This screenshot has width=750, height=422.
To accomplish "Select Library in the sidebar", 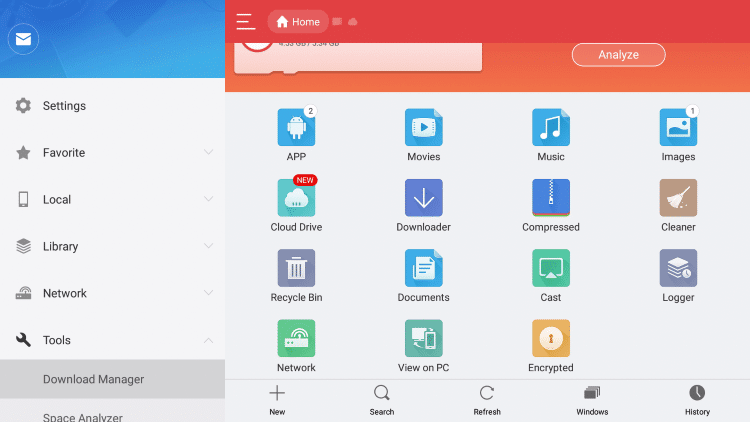I will 112,246.
